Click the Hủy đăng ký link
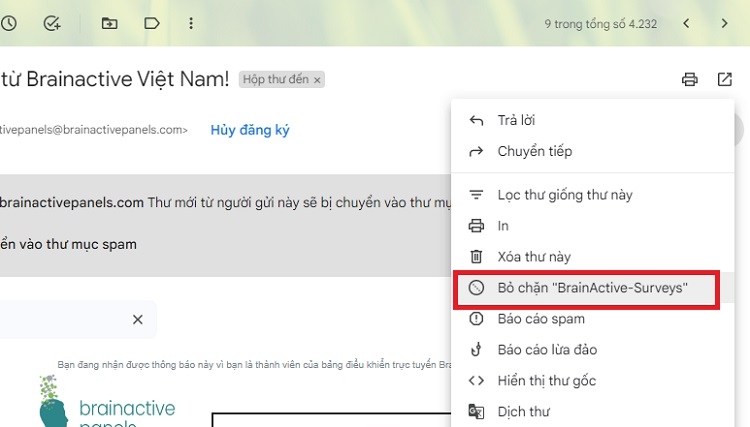Viewport: 750px width, 427px height. 250,130
